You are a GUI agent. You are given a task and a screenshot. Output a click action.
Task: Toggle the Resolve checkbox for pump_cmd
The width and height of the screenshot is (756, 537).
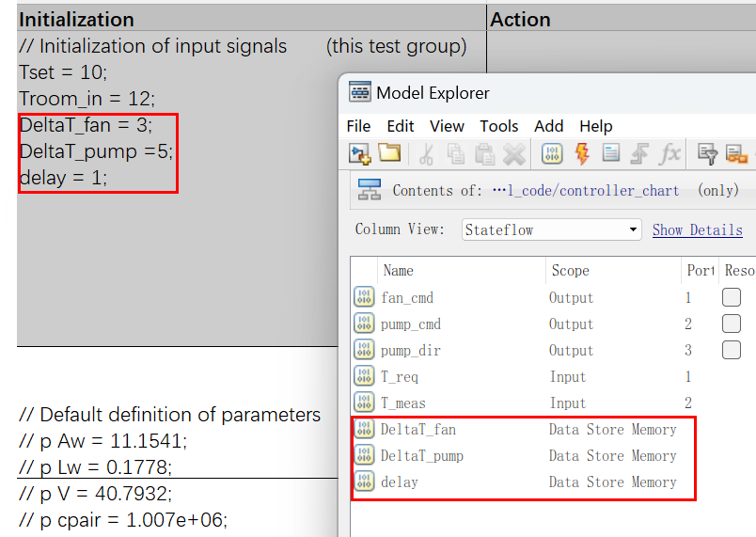tap(731, 324)
